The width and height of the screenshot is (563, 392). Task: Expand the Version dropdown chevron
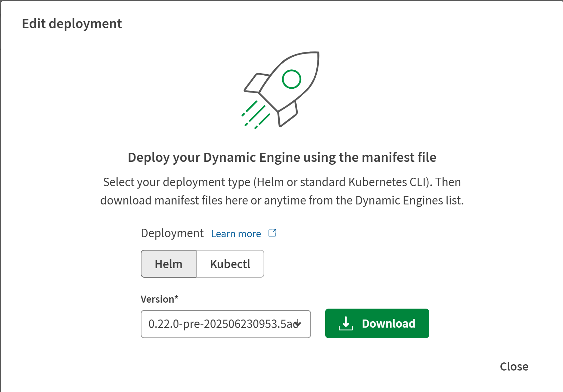point(298,324)
